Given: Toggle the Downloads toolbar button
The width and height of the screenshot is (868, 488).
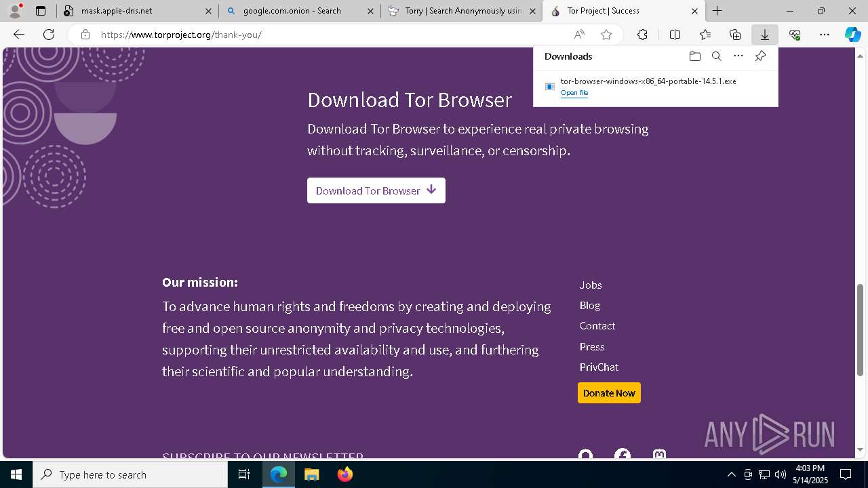Looking at the screenshot, I should point(764,35).
